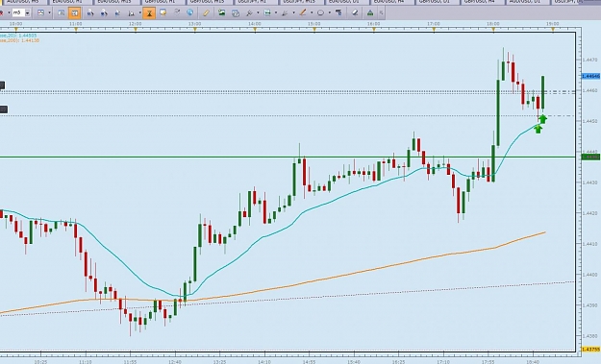Open dropdown beside teal measure icon

click(x=276, y=13)
